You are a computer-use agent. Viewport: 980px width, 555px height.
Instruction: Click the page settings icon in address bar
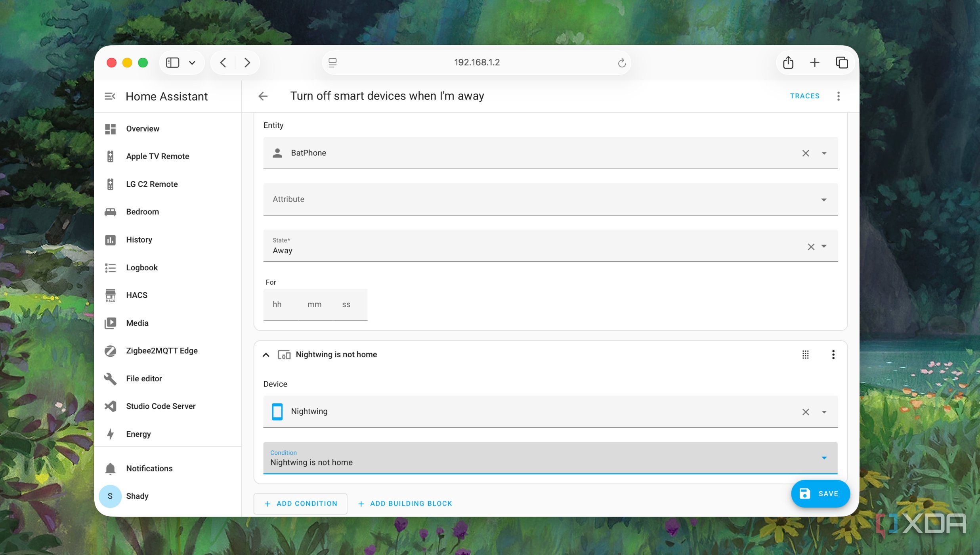pyautogui.click(x=332, y=63)
